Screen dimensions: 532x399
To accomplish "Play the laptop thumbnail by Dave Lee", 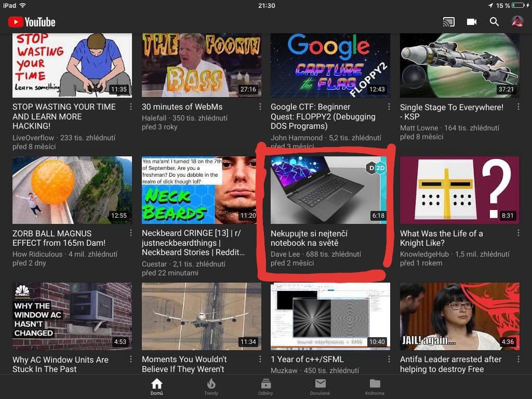I will [328, 190].
